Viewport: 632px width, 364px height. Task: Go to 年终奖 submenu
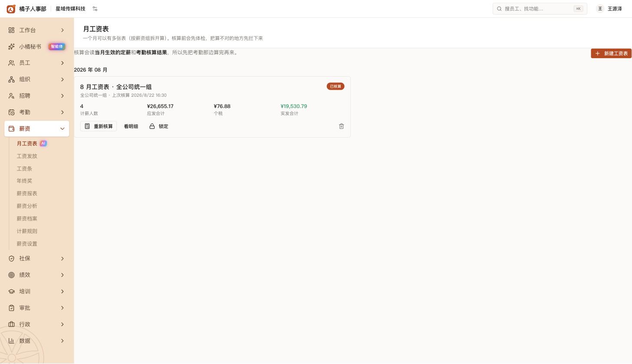24,181
